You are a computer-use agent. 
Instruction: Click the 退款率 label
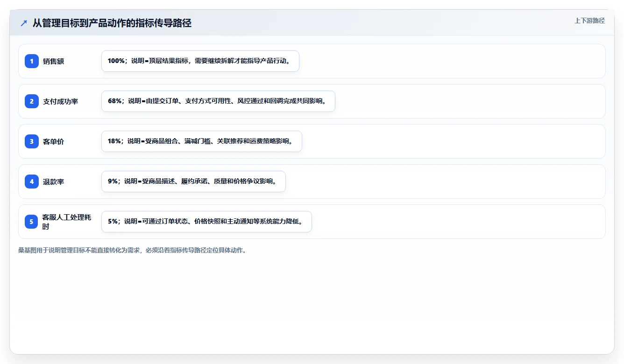(x=54, y=182)
